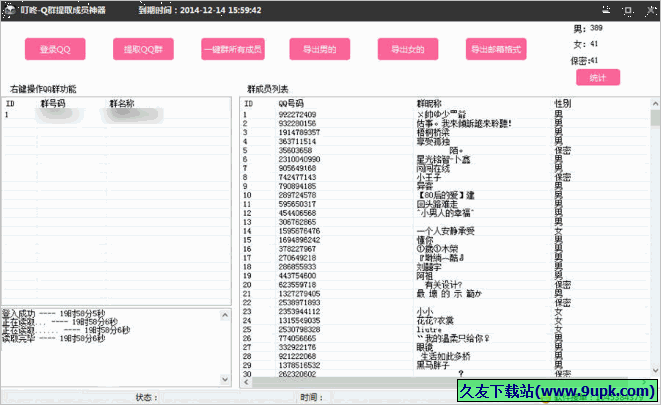Select member row with QQ 2538971893
The height and width of the screenshot is (405, 661).
(446, 303)
